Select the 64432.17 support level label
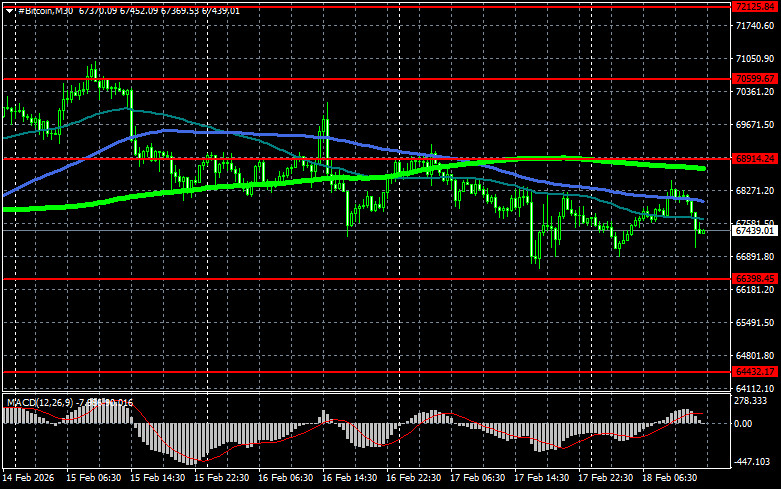Screen dimensions: 781x489 pos(755,371)
